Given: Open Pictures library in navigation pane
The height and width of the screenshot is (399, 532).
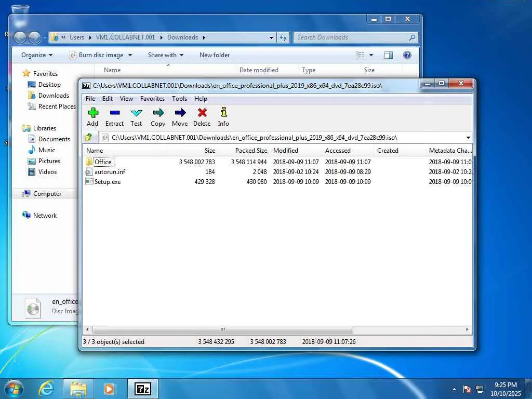Looking at the screenshot, I should 44,161.
